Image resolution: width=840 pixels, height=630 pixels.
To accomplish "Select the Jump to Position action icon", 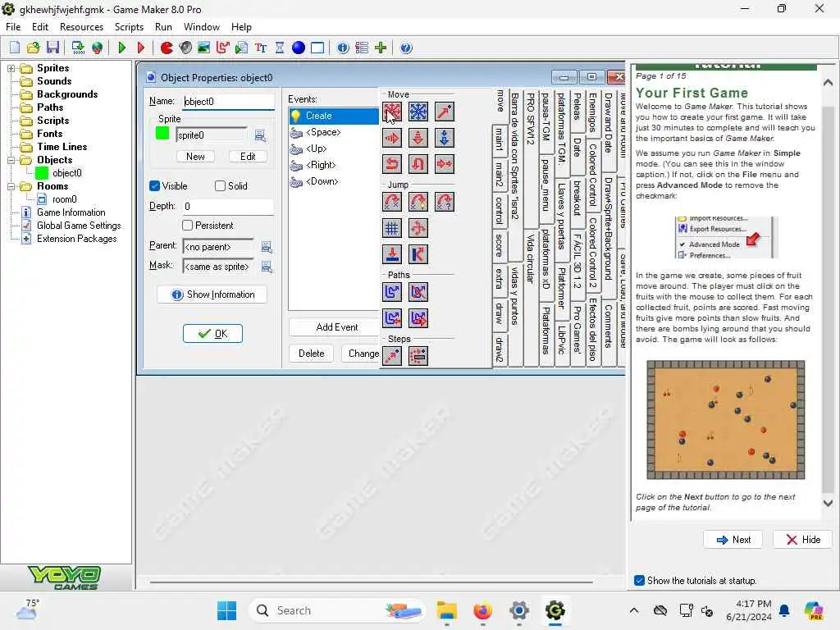I will click(392, 202).
